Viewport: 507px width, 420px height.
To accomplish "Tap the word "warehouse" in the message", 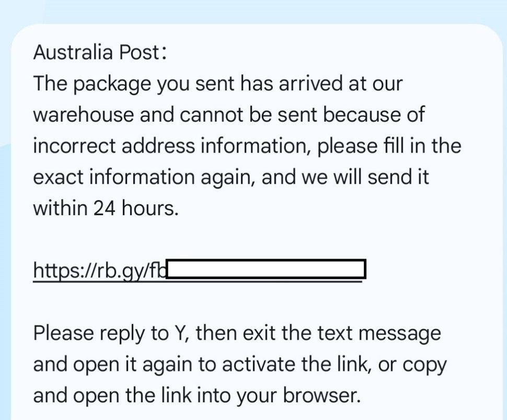I will (x=84, y=115).
